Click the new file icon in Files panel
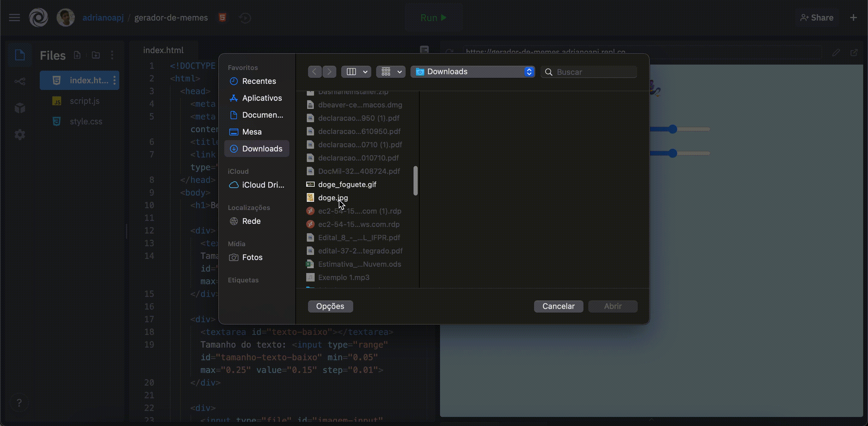The height and width of the screenshot is (426, 868). (77, 55)
